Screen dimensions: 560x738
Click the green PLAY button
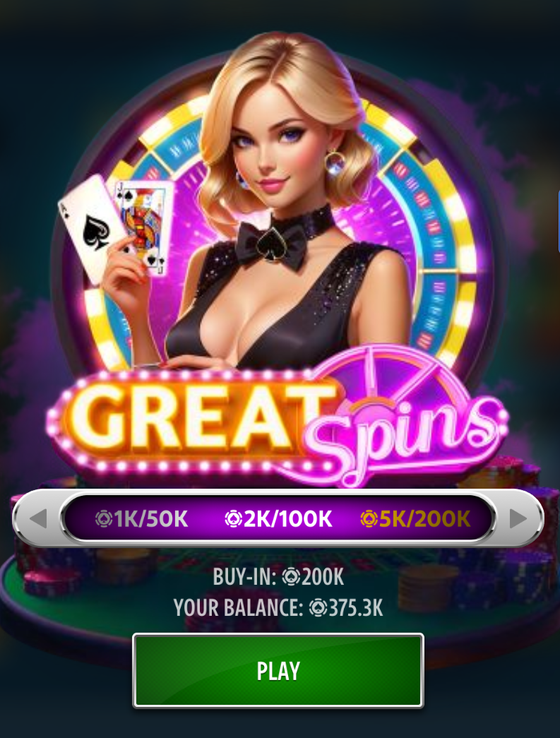(278, 670)
